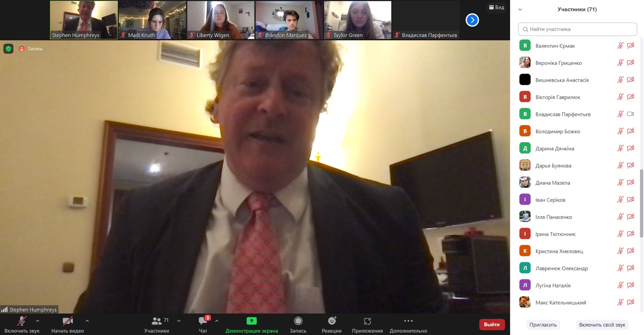Click camera-off icon for Диана Мазепа
This screenshot has height=335, width=644.
(x=631, y=182)
